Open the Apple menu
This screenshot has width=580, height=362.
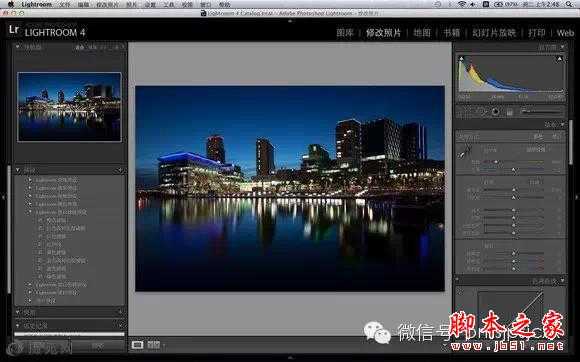point(11,4)
